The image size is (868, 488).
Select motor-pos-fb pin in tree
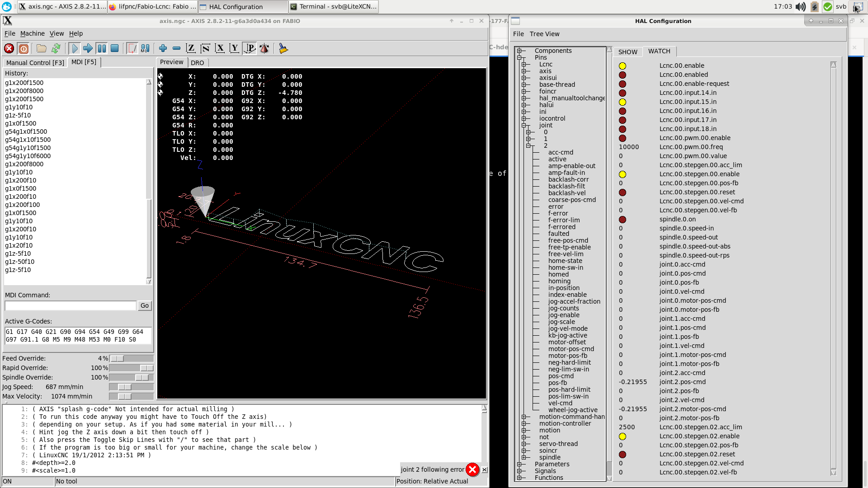coord(568,356)
